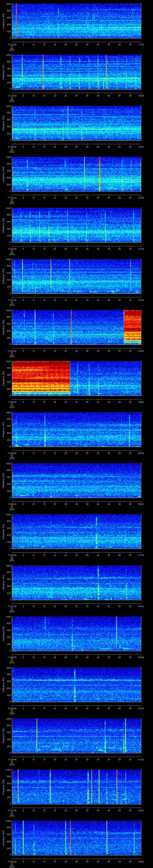Click the bright spike near 12 seconds in 17:30:00 panel

tap(37, 735)
